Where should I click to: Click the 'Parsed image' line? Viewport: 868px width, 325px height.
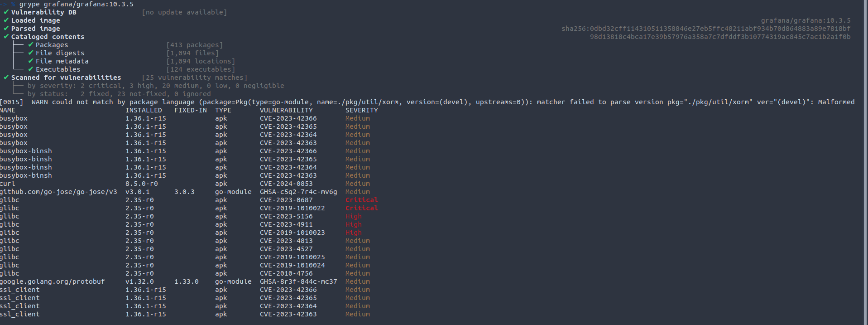pyautogui.click(x=35, y=29)
